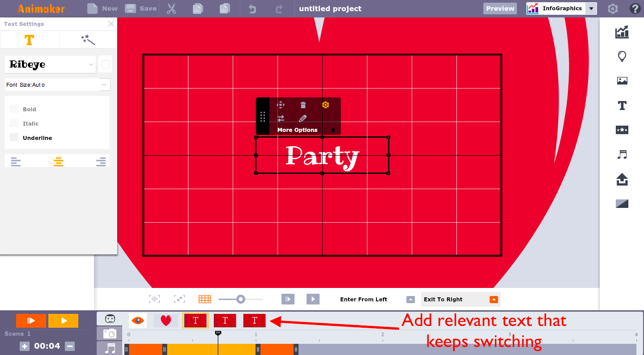Click the center target icon below canvas
The image size is (644, 355).
tap(154, 299)
